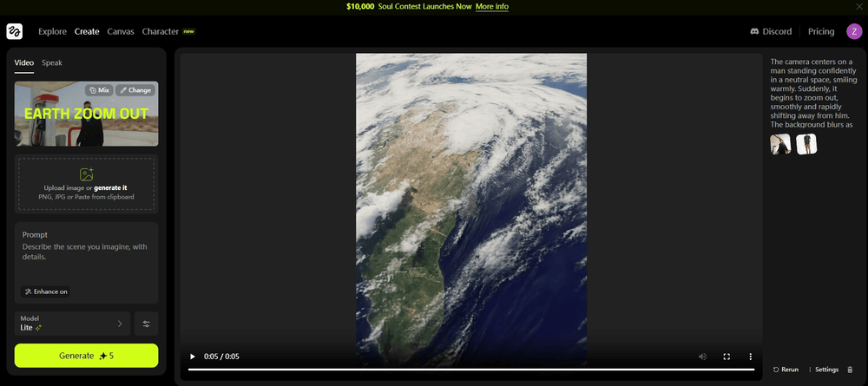
Task: Switch to the Video tab
Action: pyautogui.click(x=23, y=62)
